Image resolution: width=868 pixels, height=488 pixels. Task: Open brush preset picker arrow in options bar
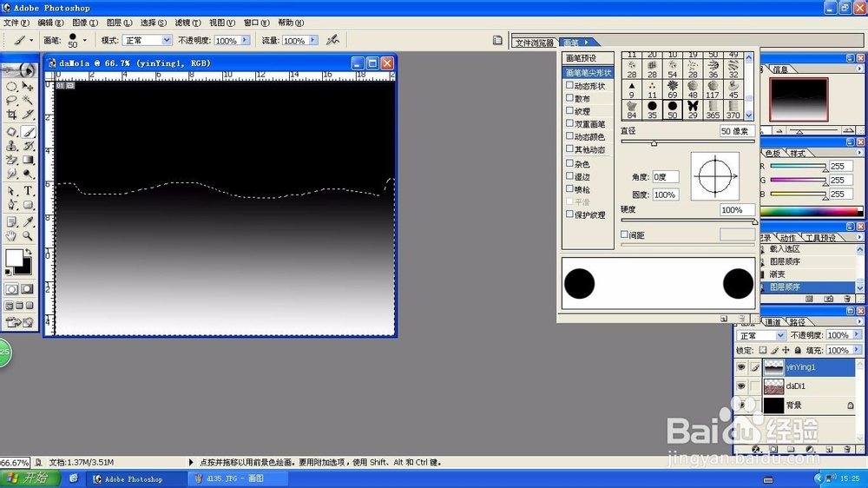point(85,41)
